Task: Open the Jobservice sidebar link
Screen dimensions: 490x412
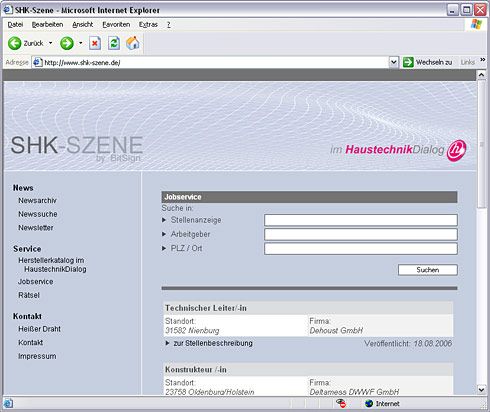Action: pos(36,282)
